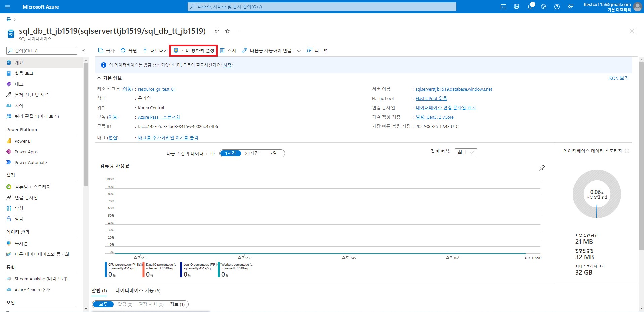Click the Home (홈) breadcrumb
644x312 pixels.
click(x=8, y=19)
